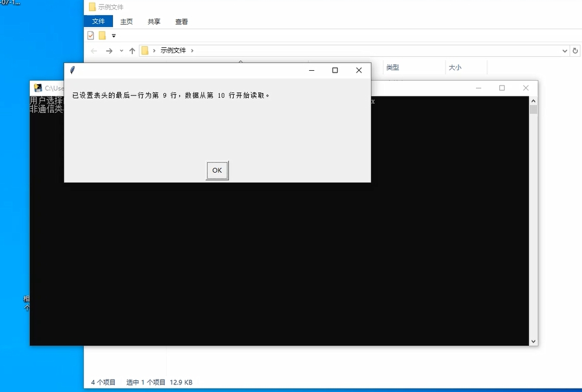This screenshot has height=392, width=582.
Task: Maximize the console window
Action: pyautogui.click(x=502, y=88)
